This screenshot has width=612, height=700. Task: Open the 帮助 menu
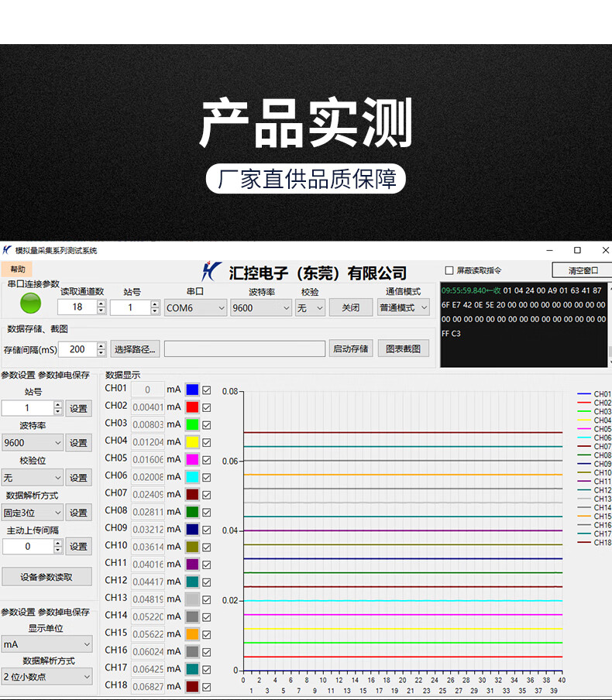[17, 269]
